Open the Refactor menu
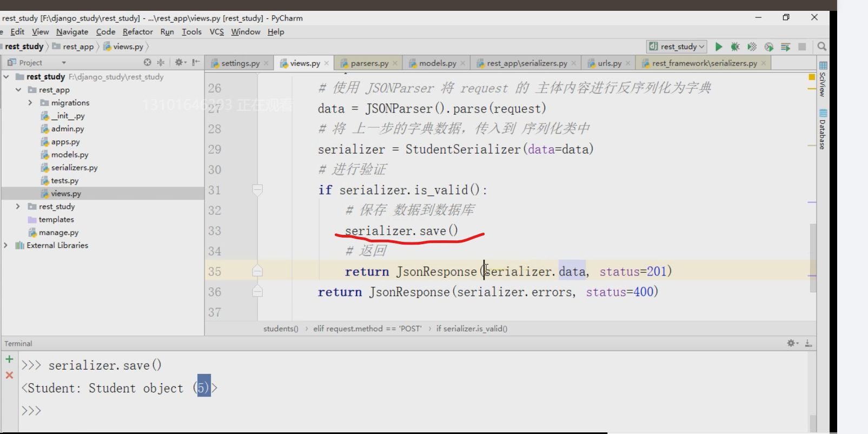 coord(138,32)
